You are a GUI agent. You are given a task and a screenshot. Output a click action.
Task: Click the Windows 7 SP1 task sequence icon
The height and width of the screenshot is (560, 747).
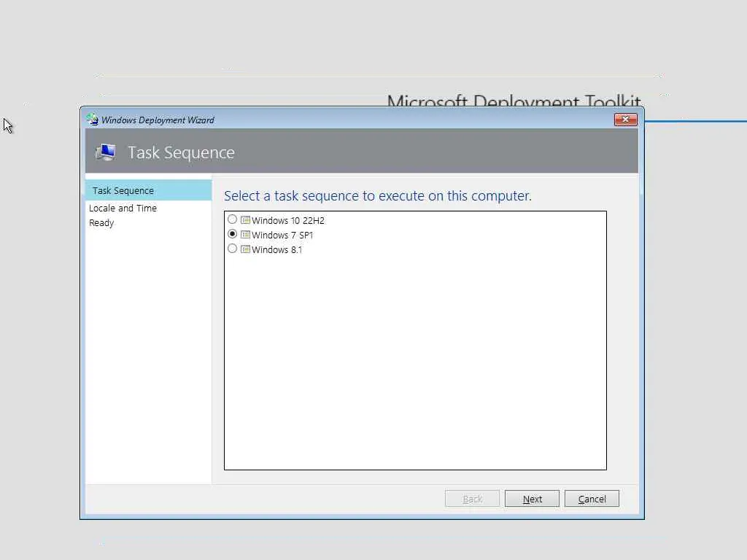click(x=245, y=234)
